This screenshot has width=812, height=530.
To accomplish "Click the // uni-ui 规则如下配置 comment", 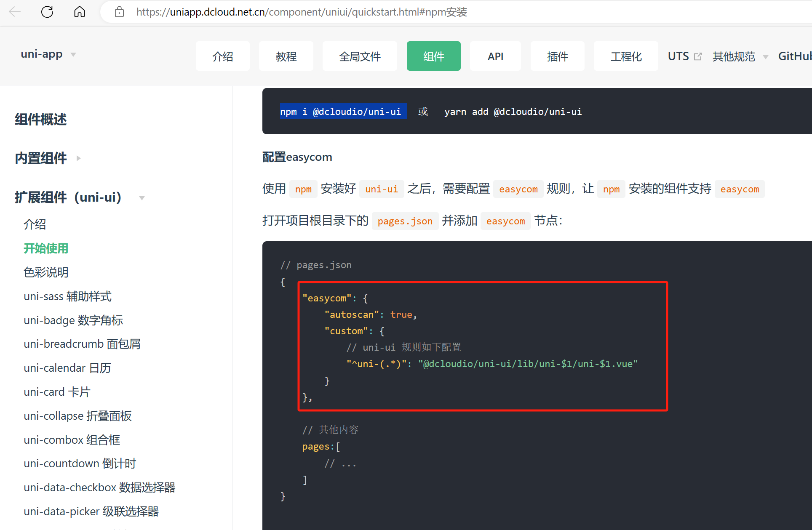I will coord(403,347).
